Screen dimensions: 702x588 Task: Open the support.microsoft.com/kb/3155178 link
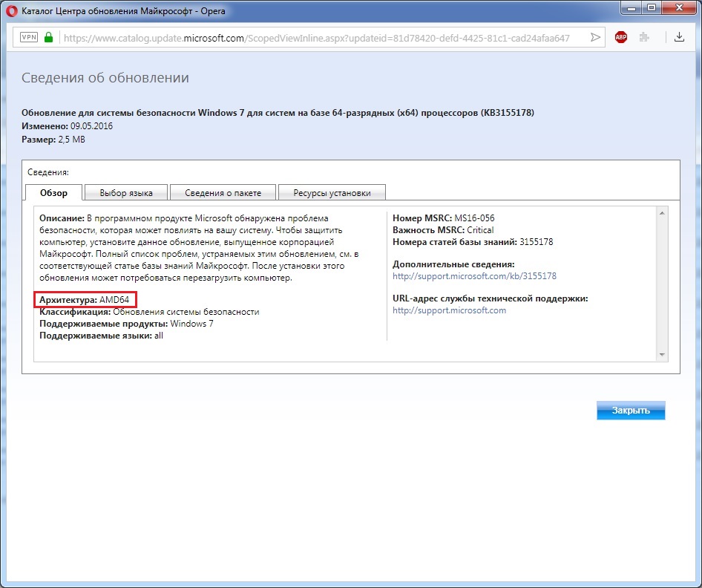click(474, 276)
